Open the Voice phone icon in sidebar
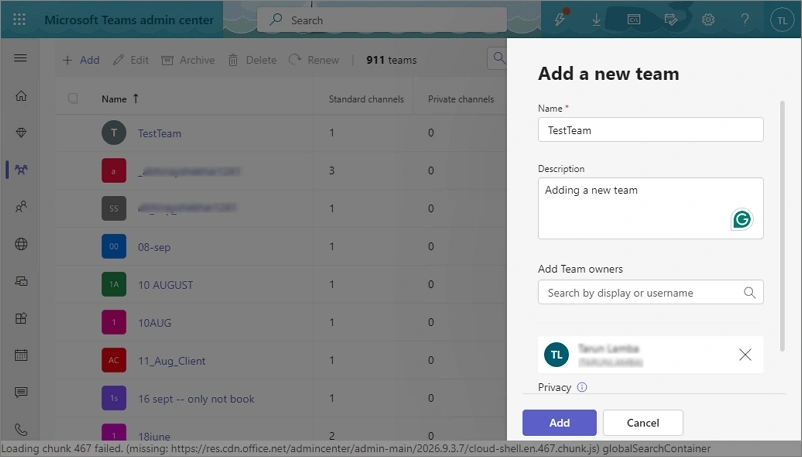Screen dimensions: 802x457 21,429
